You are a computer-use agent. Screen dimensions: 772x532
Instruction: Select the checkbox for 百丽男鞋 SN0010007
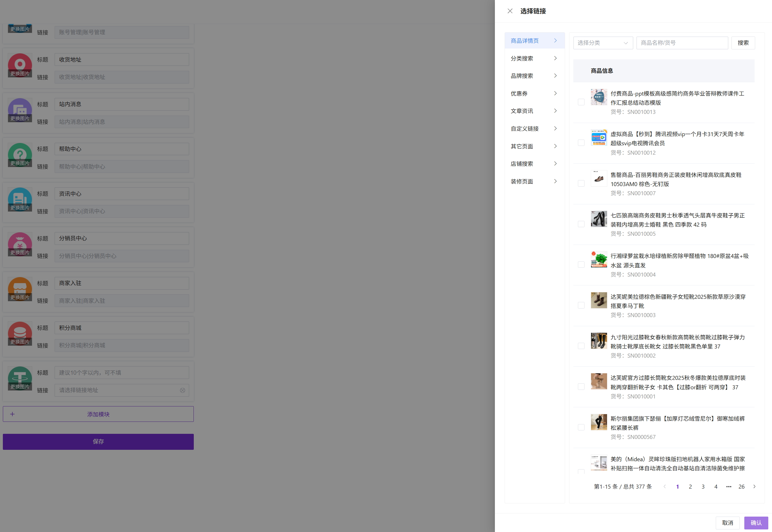click(581, 184)
